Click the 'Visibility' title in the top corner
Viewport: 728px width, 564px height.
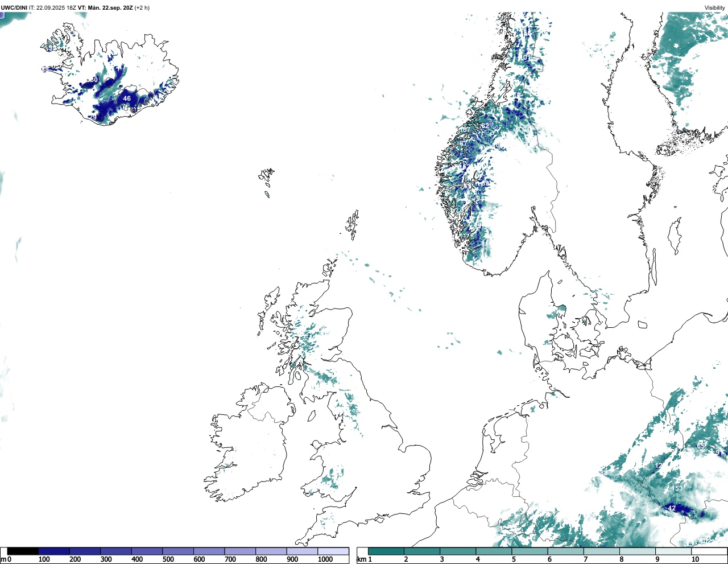[x=715, y=8]
